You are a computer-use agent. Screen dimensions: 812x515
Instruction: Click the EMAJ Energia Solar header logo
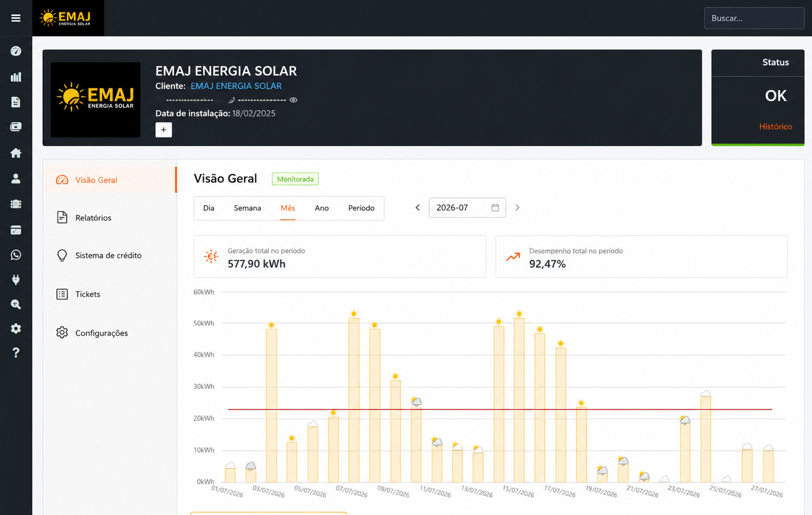(x=68, y=18)
